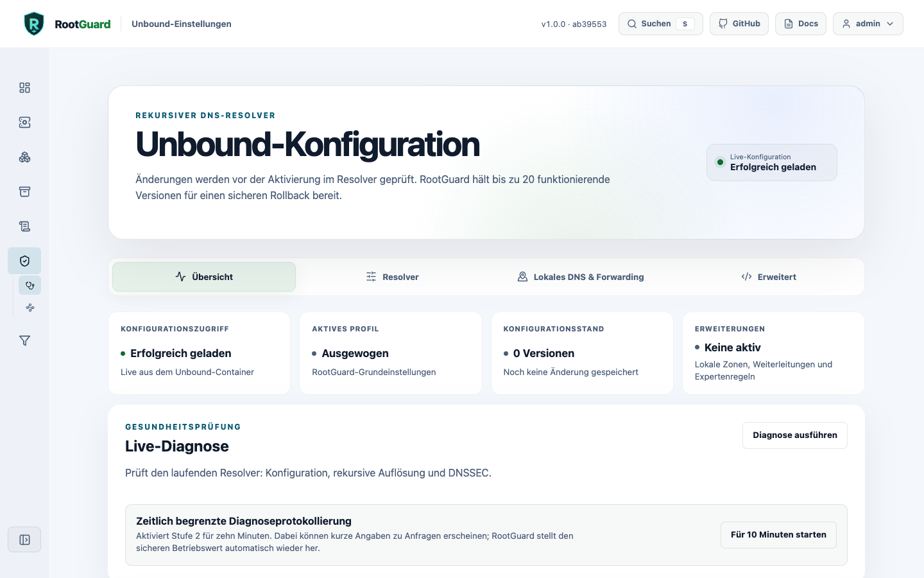
Task: Click the Aktives Profil card
Action: (x=391, y=353)
